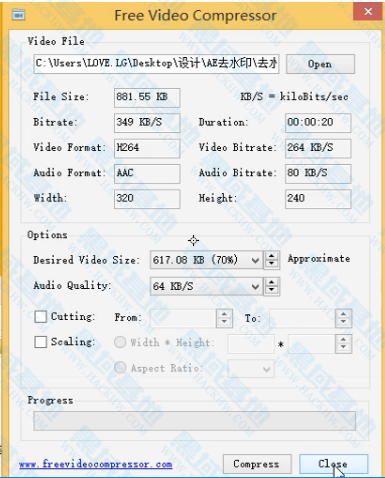385x478 pixels.
Task: Lower Audio Quality using down spinner arrow
Action: 271,290
